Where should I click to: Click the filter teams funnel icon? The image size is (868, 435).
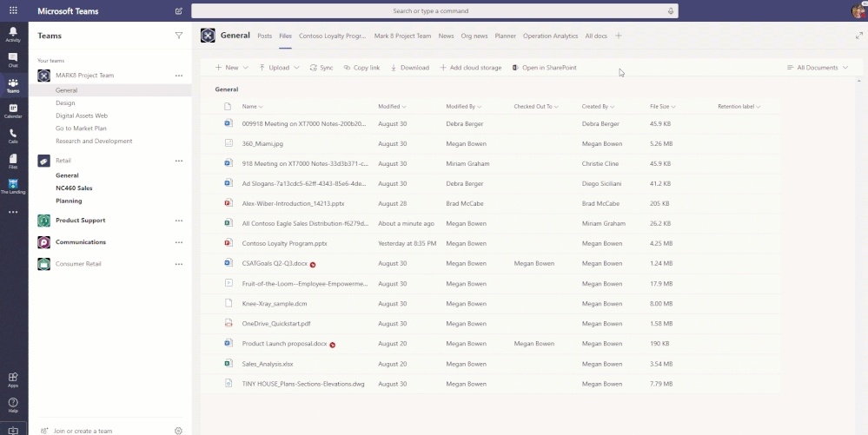click(179, 36)
